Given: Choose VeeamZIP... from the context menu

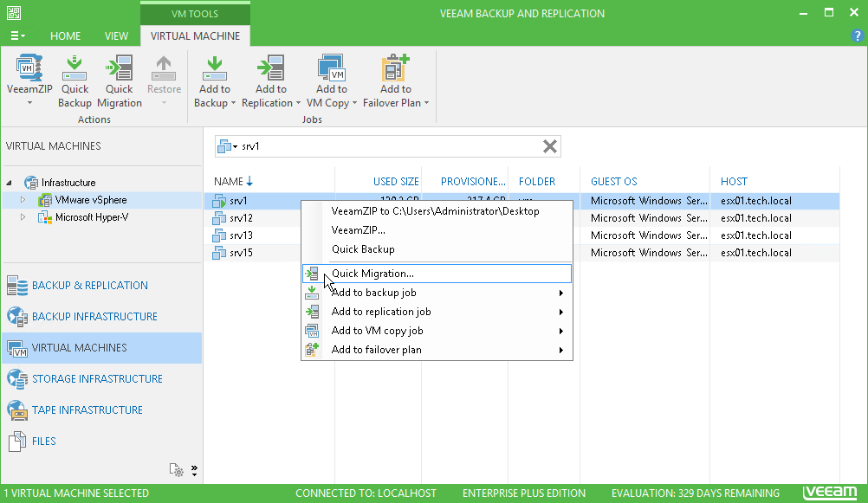Looking at the screenshot, I should pyautogui.click(x=437, y=230).
